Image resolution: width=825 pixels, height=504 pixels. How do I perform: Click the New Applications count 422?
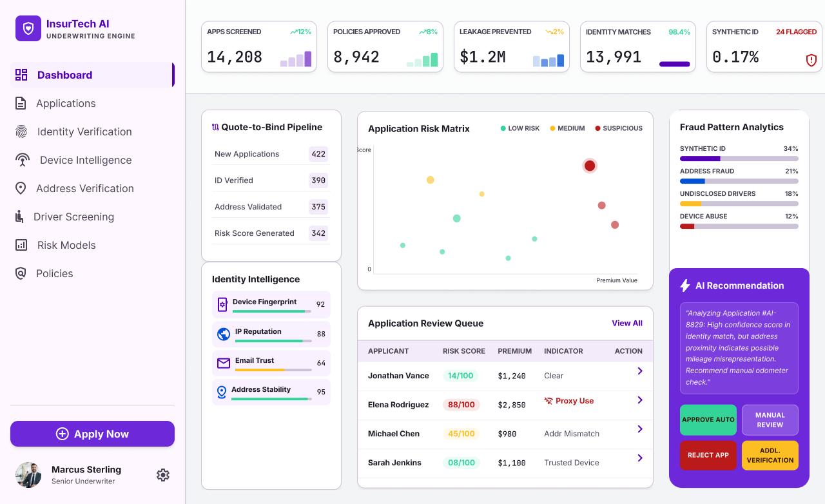coord(318,154)
